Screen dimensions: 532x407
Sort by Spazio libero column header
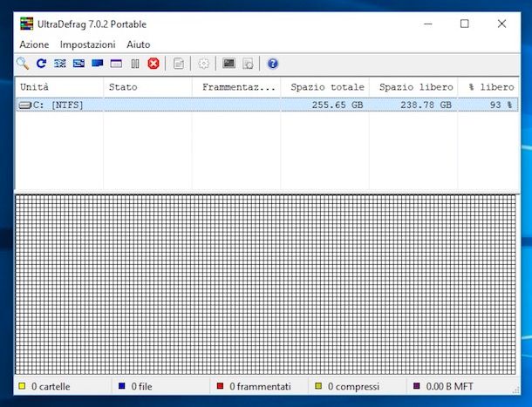tap(415, 87)
